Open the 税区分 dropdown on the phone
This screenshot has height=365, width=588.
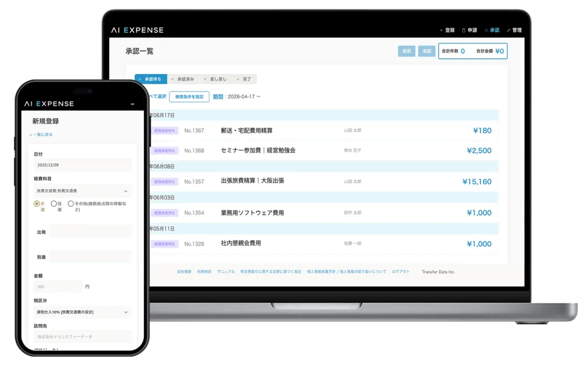(82, 312)
